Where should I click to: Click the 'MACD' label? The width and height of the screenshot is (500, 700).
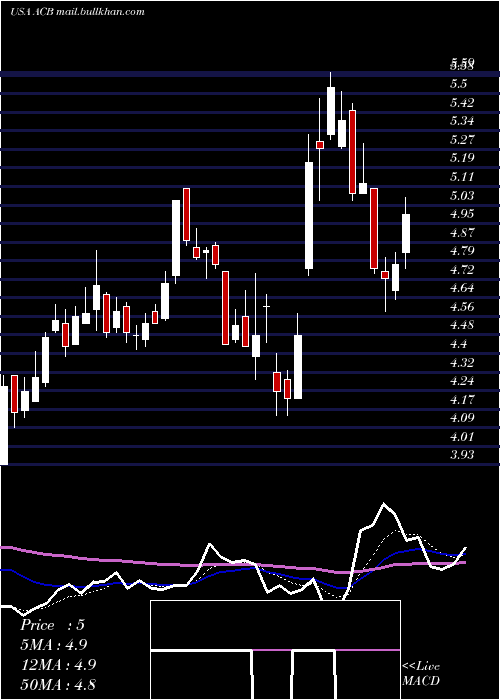(x=421, y=681)
